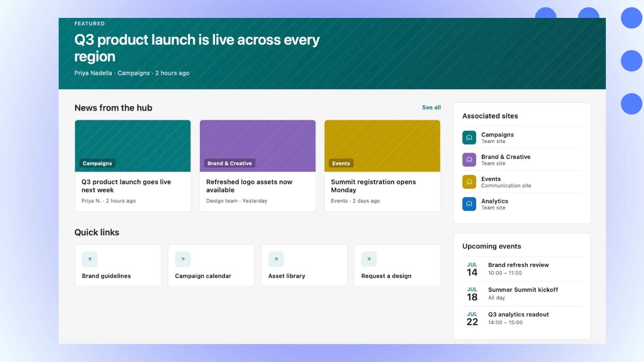This screenshot has width=644, height=362.
Task: Click the JUL 18 date badge
Action: coord(472,294)
